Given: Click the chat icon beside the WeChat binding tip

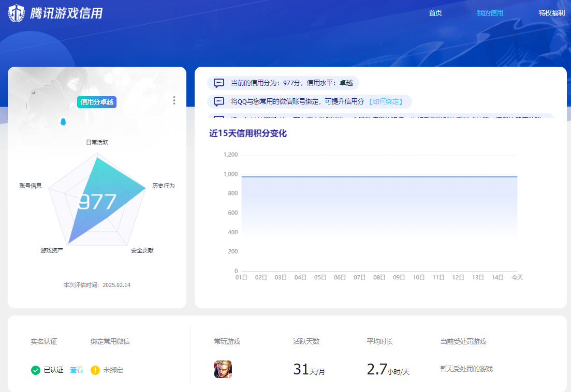Looking at the screenshot, I should tap(219, 101).
